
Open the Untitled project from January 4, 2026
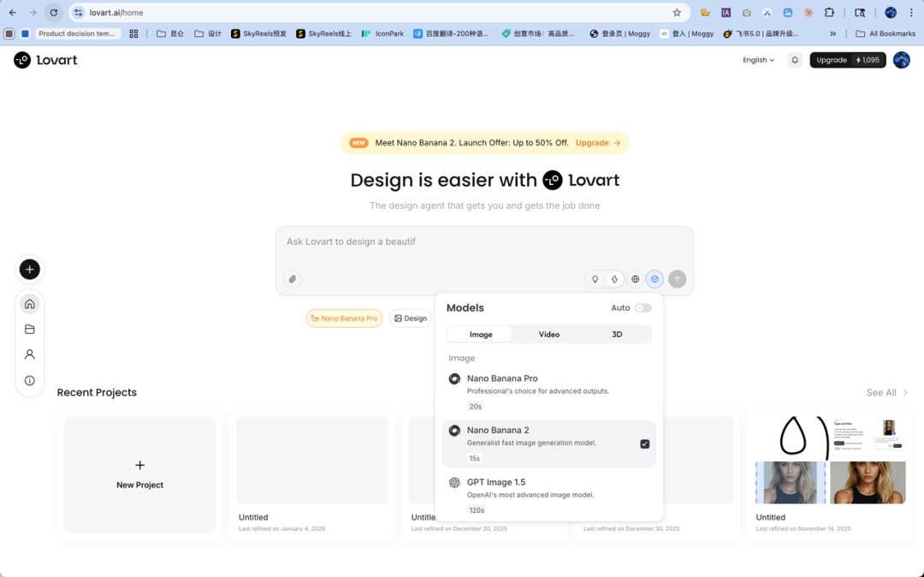pos(311,474)
